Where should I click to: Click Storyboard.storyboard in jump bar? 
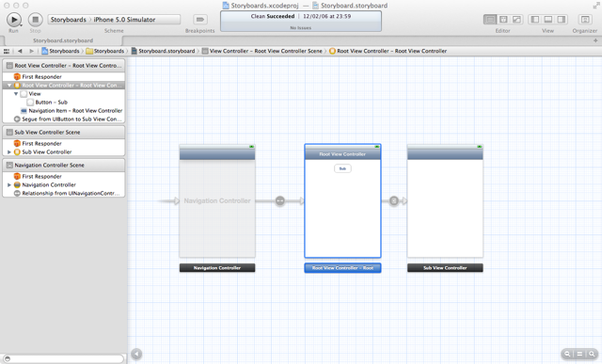(x=163, y=51)
